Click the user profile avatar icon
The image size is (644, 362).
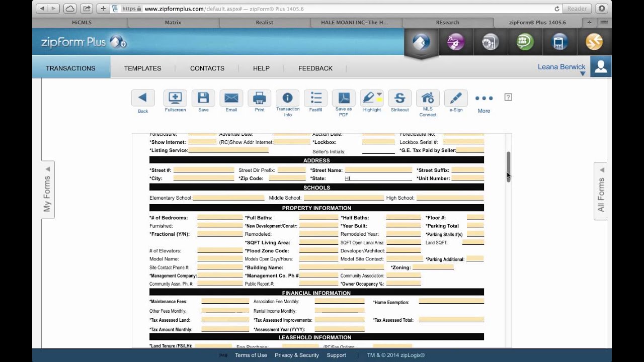(601, 66)
